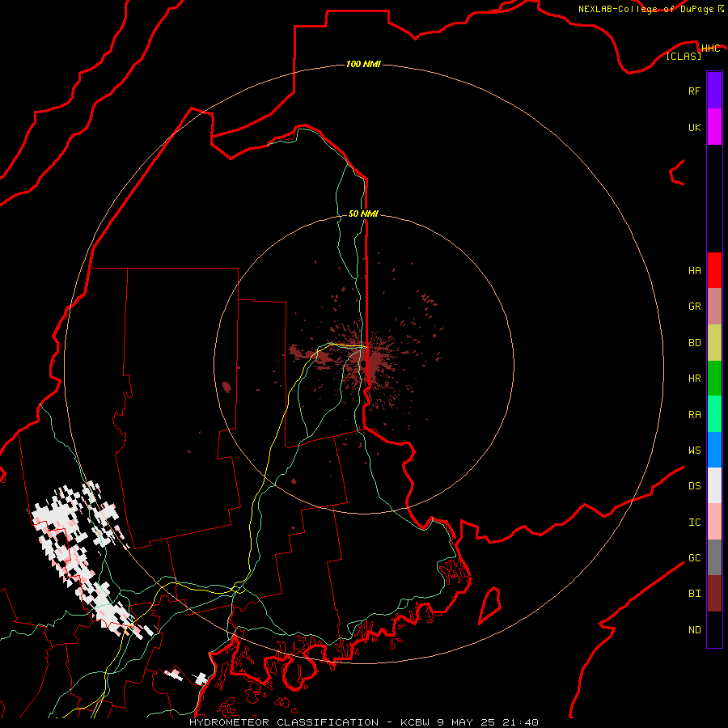Click the 21:40 timestamp
This screenshot has height=728, width=728.
pyautogui.click(x=519, y=722)
